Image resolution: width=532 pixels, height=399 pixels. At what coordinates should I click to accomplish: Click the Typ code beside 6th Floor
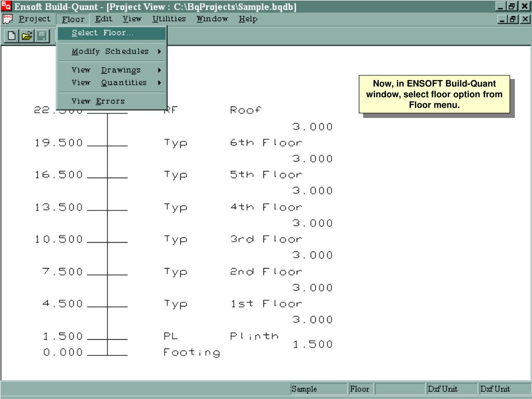tap(176, 143)
